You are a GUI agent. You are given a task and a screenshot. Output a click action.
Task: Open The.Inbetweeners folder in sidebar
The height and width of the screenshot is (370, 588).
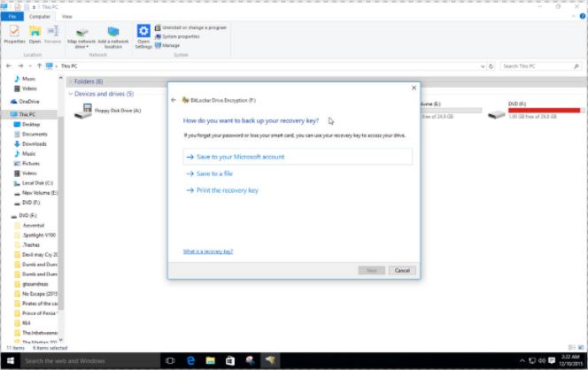coord(35,333)
